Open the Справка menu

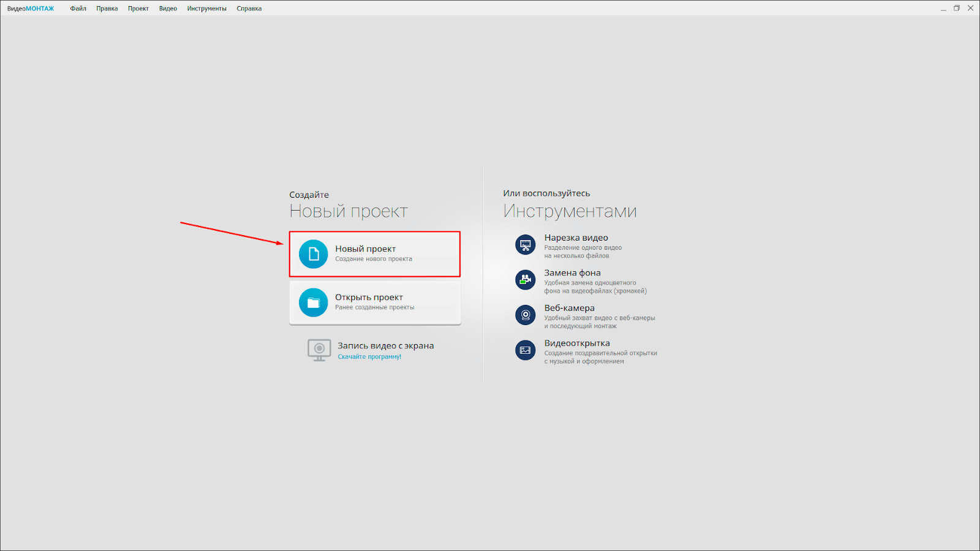249,9
